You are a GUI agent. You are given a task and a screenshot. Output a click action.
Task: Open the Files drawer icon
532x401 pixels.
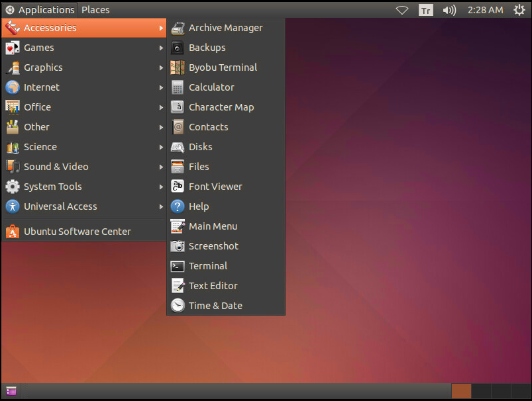coord(178,167)
